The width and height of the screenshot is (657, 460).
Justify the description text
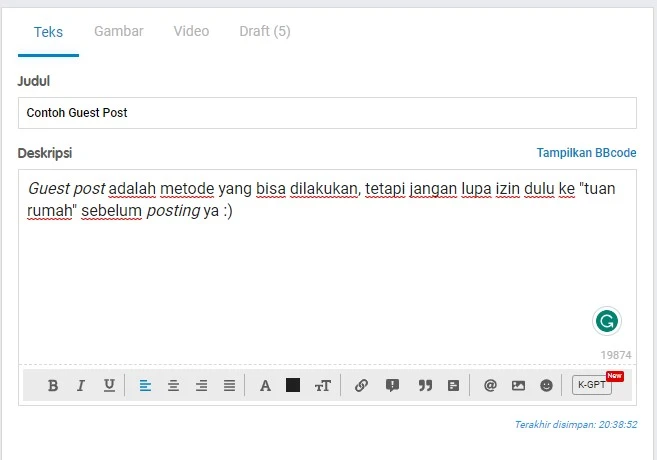click(x=229, y=385)
